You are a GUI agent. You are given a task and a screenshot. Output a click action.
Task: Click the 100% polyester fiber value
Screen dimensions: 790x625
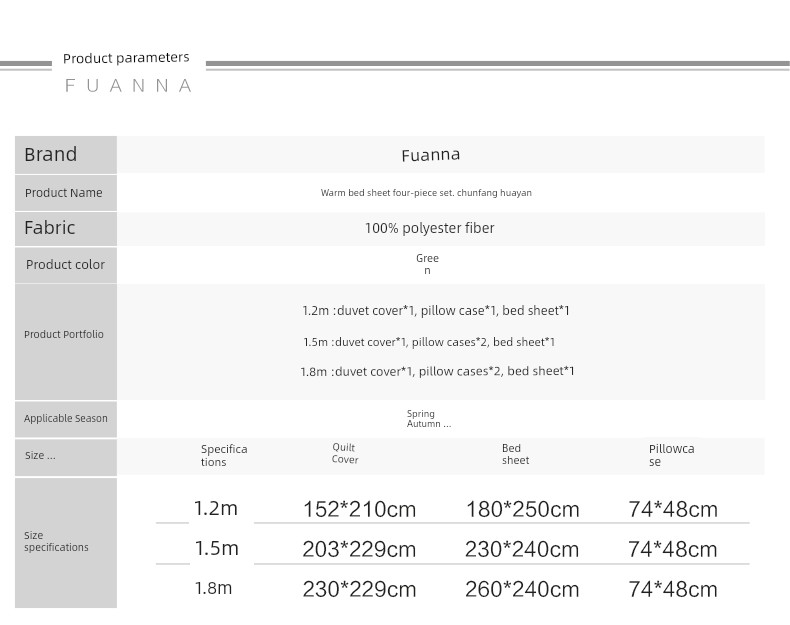pos(429,228)
